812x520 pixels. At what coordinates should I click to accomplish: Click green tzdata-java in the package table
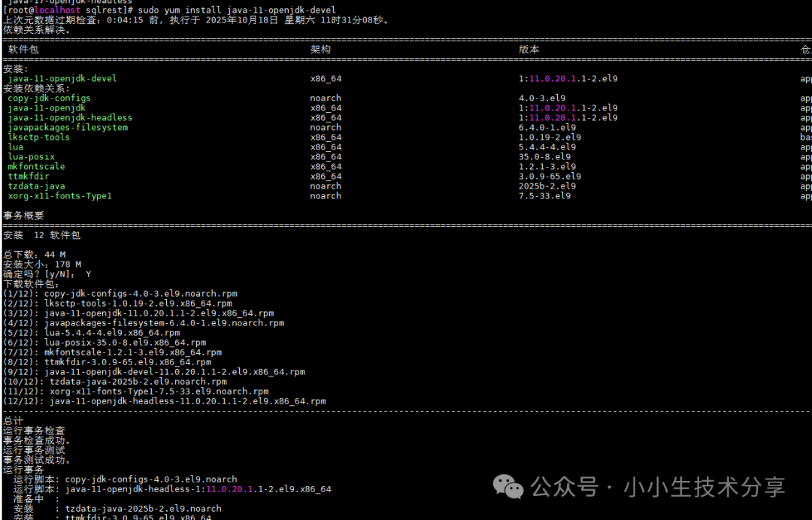pyautogui.click(x=36, y=186)
